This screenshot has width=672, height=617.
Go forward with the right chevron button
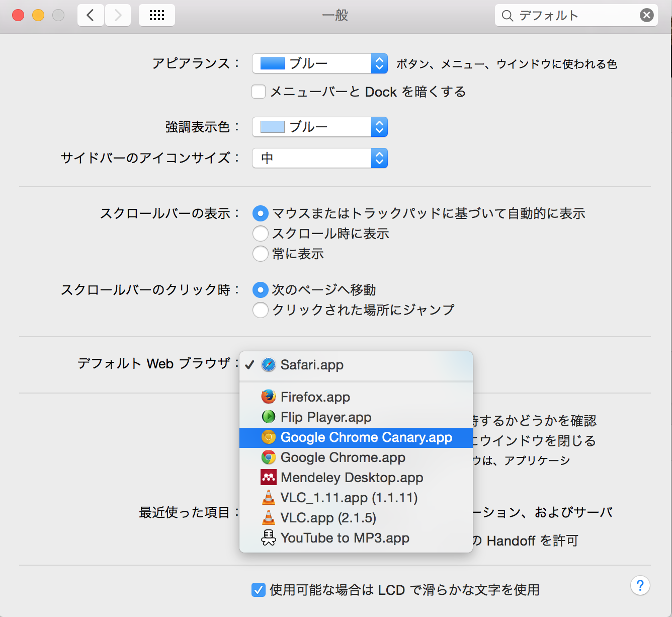point(118,15)
